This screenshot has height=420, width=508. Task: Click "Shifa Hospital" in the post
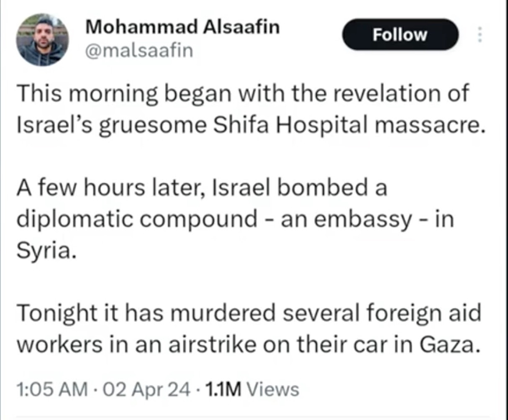point(290,125)
